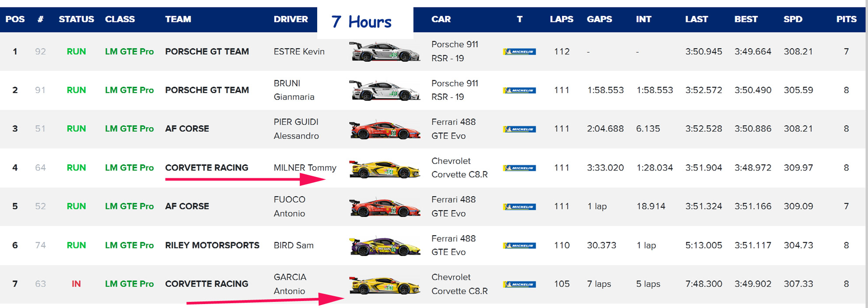Click the red IN status for car 63
868x308 pixels.
point(76,284)
